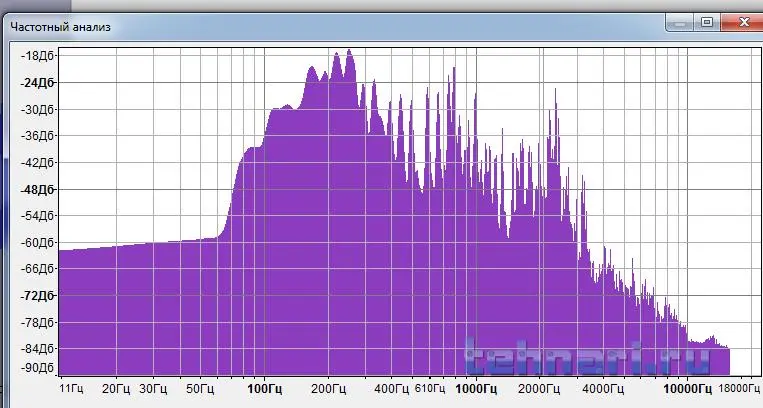Click the 4000Гц frequency label

pos(603,389)
